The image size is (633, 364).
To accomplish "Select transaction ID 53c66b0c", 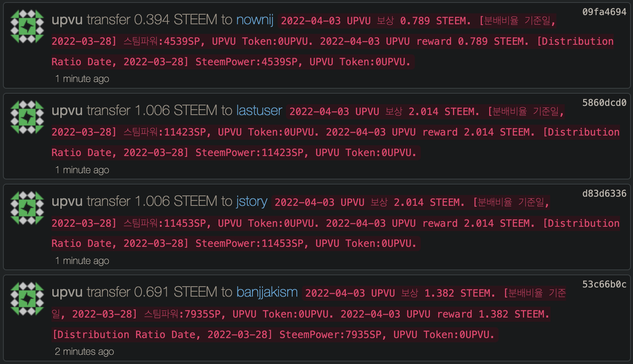I will click(604, 285).
